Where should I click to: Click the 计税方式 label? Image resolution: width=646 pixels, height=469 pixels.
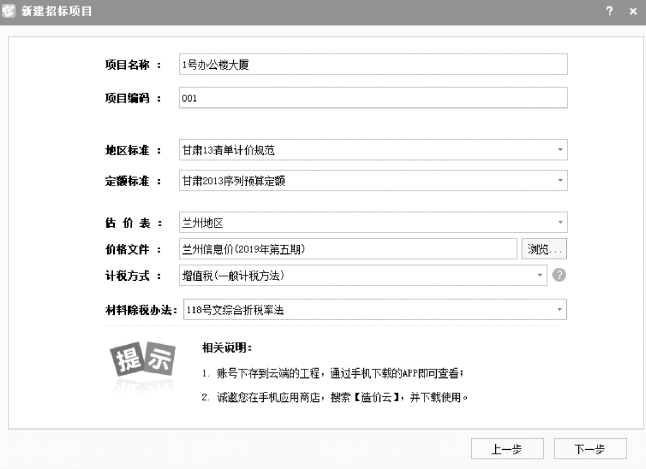[x=133, y=276]
